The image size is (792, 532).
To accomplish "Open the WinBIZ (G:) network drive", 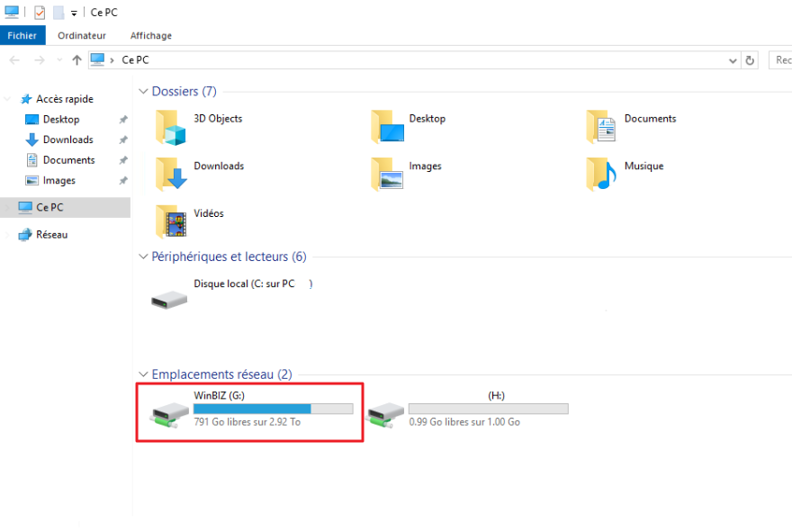I will 169,411.
